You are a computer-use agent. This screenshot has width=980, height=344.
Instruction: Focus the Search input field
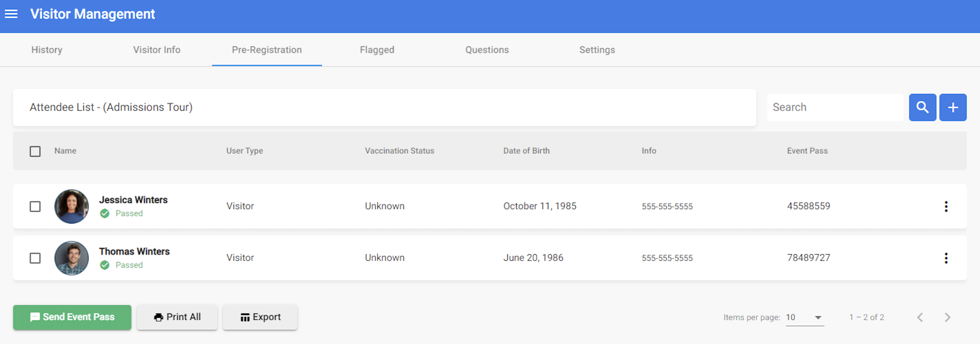coord(835,107)
